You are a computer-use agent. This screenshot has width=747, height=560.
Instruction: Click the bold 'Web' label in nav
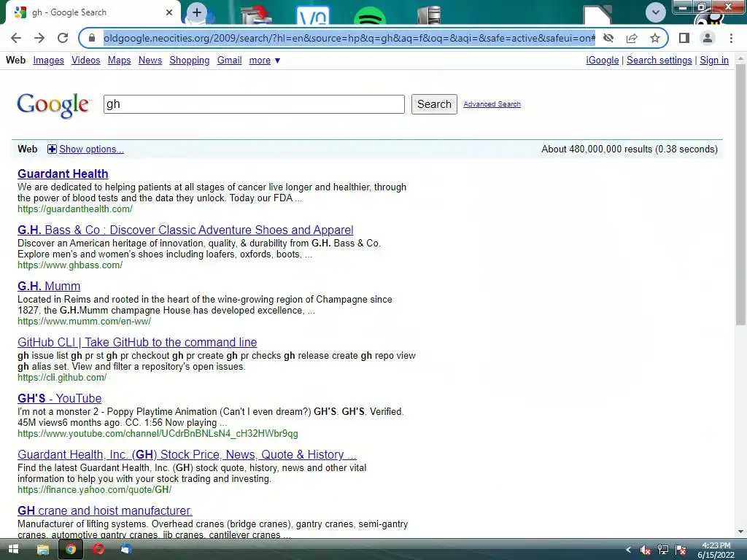tap(16, 60)
